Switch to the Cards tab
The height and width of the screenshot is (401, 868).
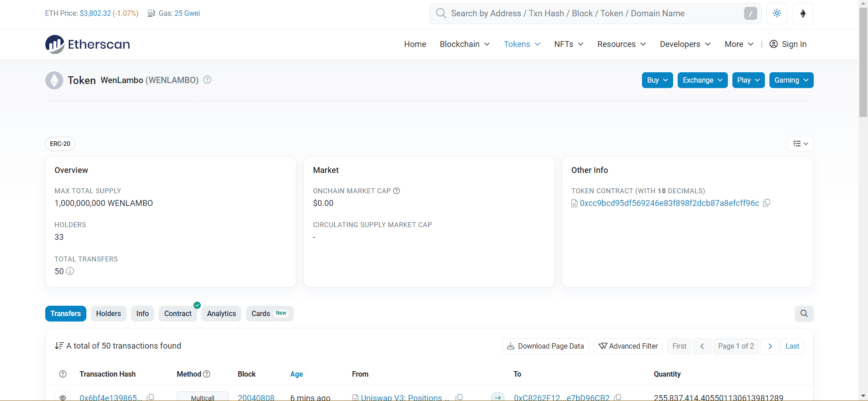pyautogui.click(x=269, y=314)
